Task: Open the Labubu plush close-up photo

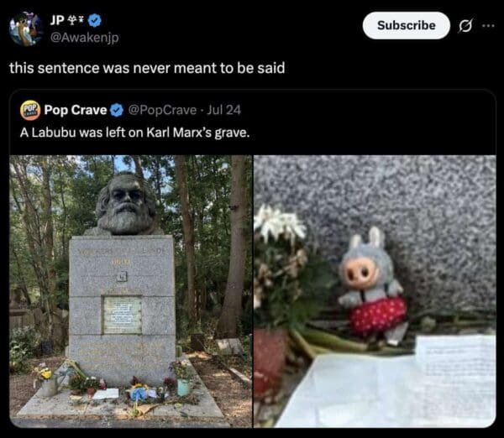Action: pyautogui.click(x=375, y=291)
